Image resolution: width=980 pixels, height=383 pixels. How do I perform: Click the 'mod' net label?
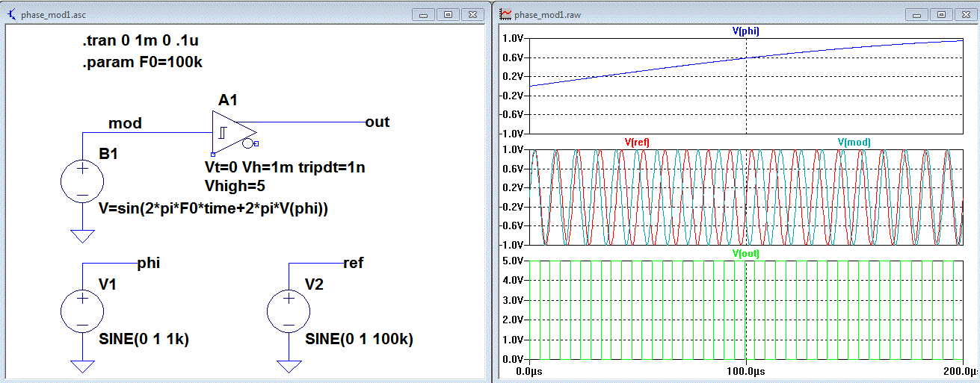click(125, 123)
